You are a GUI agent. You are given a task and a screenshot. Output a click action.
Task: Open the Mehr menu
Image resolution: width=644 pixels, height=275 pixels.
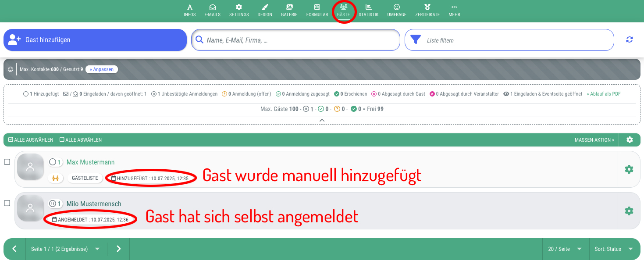coord(454,11)
